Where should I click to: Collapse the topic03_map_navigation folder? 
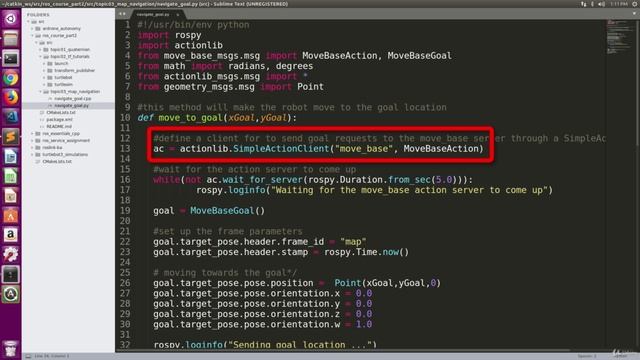click(40, 91)
